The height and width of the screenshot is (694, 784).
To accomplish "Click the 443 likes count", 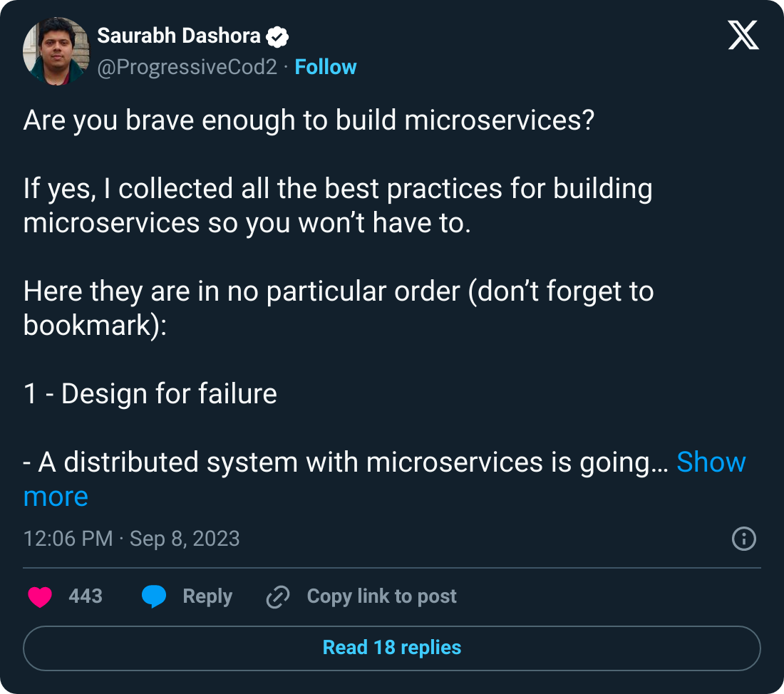I will (x=85, y=596).
